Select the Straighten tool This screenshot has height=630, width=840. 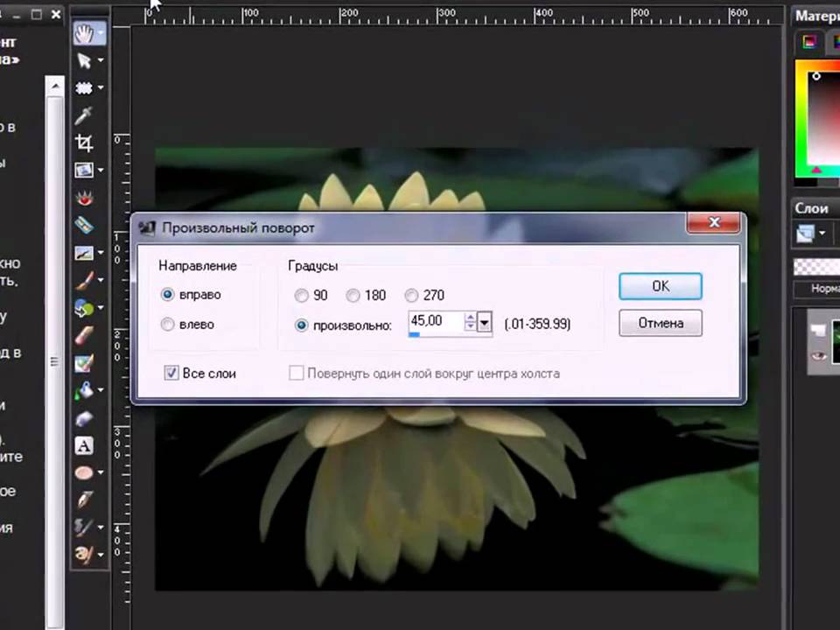click(x=84, y=171)
